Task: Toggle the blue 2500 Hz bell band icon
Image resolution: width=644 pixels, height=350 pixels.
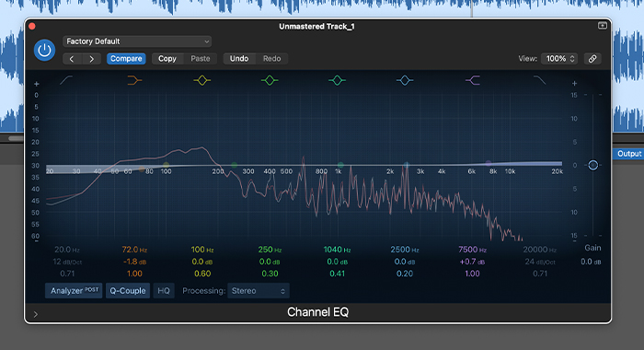Action: click(405, 80)
